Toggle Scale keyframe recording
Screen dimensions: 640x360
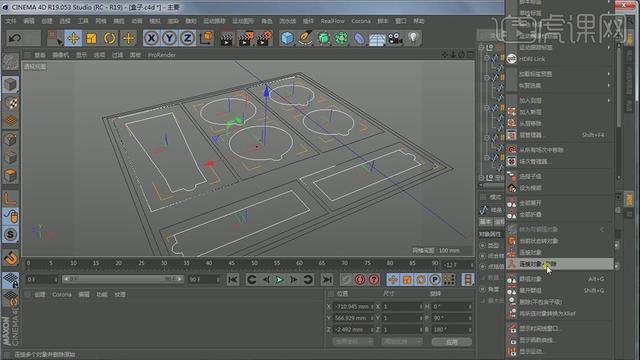407,280
